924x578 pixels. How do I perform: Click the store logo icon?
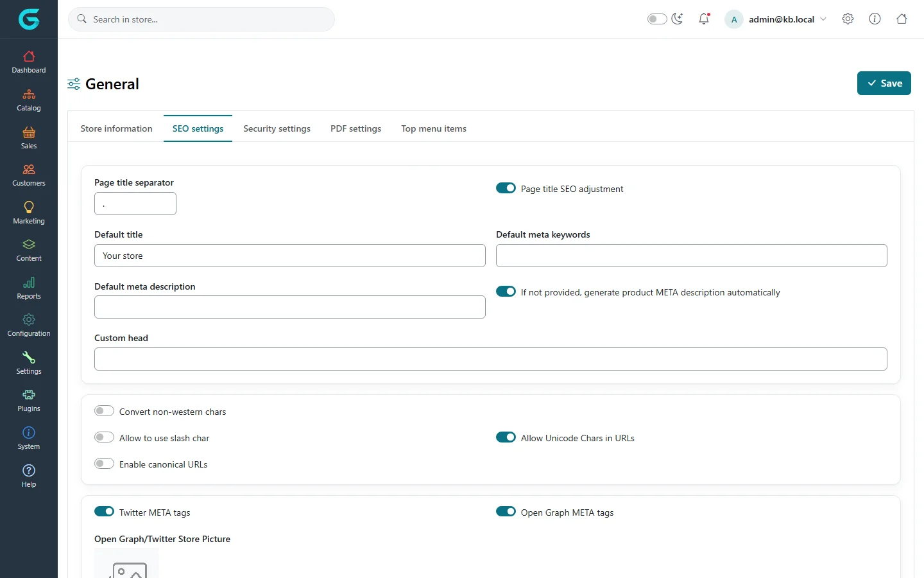[29, 19]
